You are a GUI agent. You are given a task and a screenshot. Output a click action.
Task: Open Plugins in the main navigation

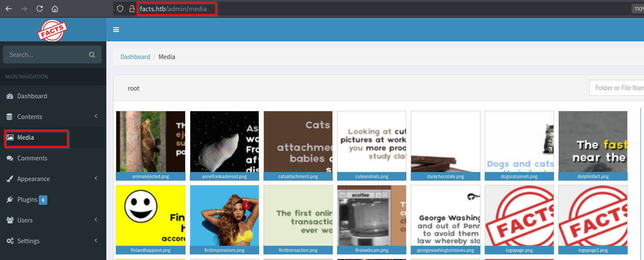point(53,200)
